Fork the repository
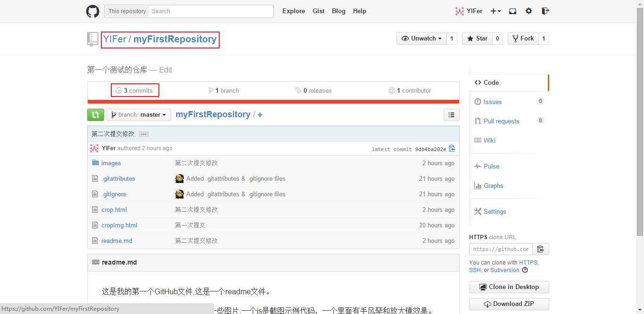This screenshot has width=644, height=314. pyautogui.click(x=523, y=39)
